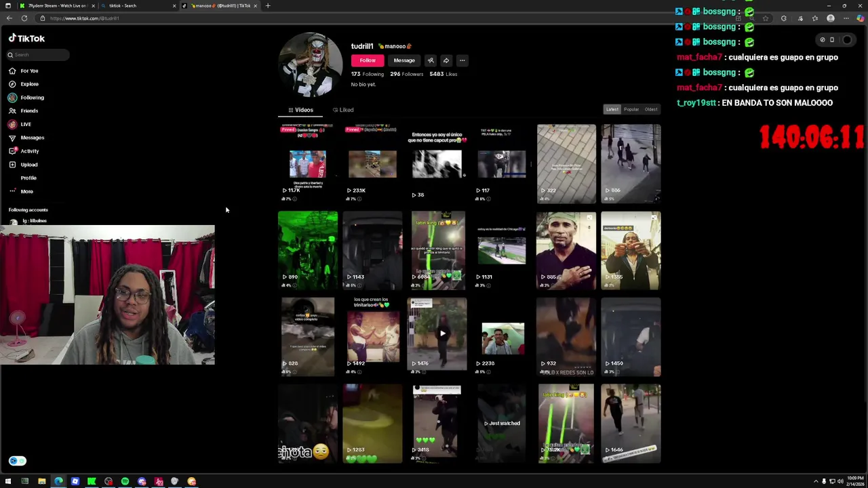This screenshot has height=488, width=868.
Task: Open the Following sidebar icon
Action: (x=12, y=98)
